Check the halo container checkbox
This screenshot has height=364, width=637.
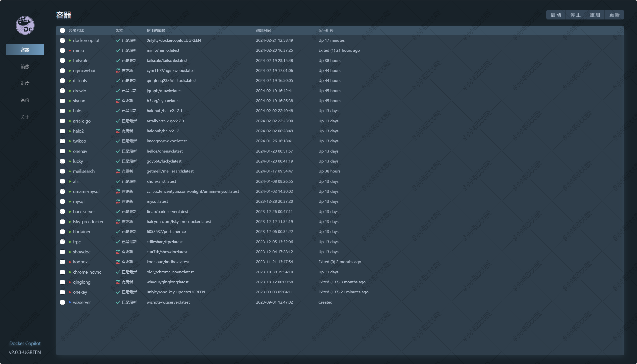tap(62, 111)
